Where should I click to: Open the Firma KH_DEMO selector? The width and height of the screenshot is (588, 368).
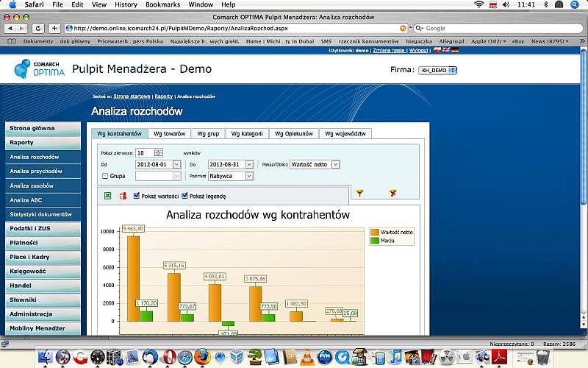click(x=438, y=70)
